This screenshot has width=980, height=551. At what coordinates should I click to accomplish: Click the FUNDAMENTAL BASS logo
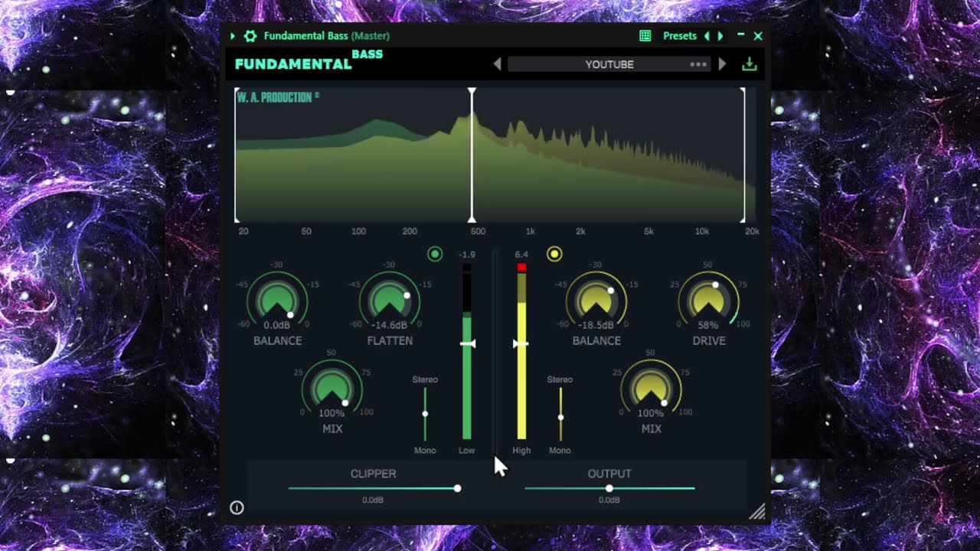pyautogui.click(x=309, y=60)
